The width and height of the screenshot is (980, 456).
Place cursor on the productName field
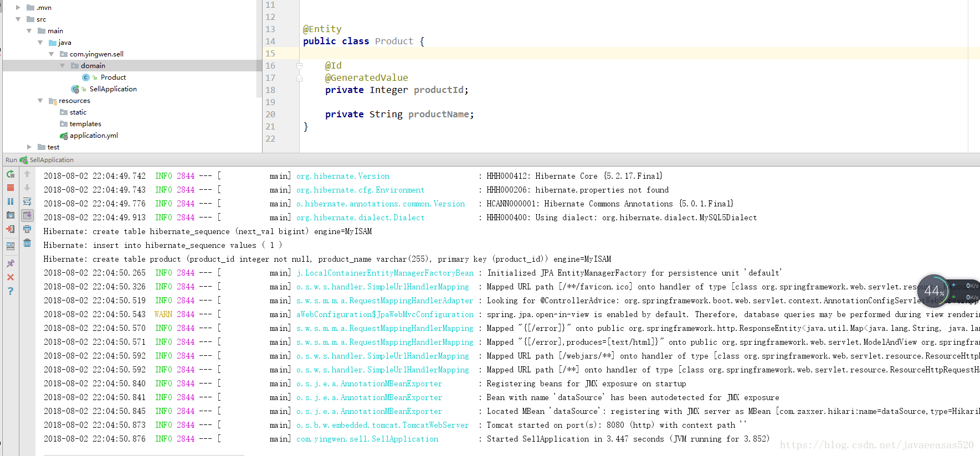pyautogui.click(x=439, y=115)
